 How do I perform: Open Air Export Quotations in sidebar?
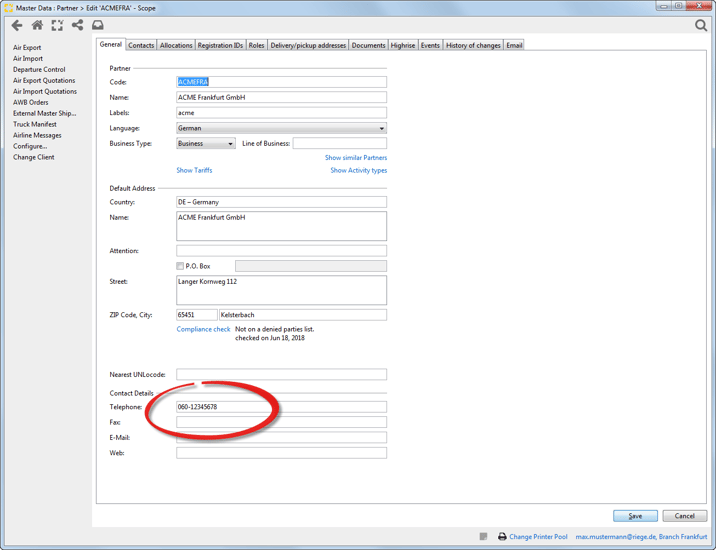point(44,81)
